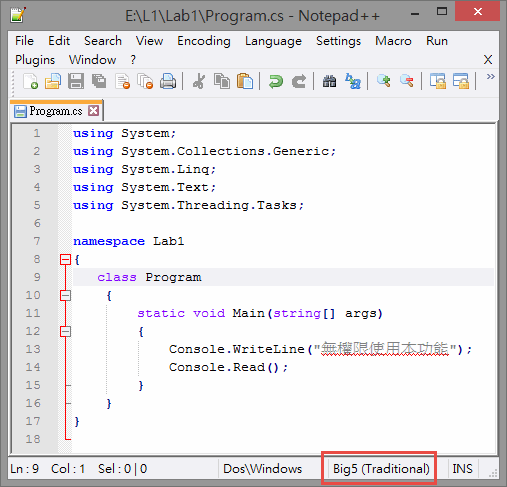Viewport: 507px width, 487px height.
Task: Save the file with the floppy icon
Action: [76, 81]
